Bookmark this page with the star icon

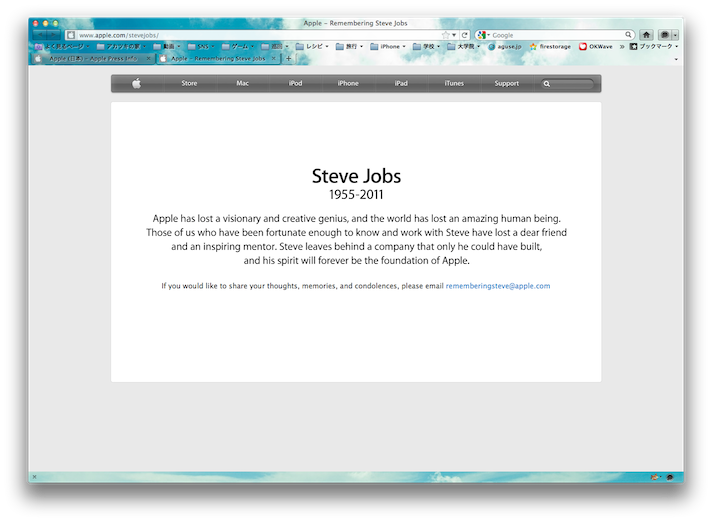(446, 35)
